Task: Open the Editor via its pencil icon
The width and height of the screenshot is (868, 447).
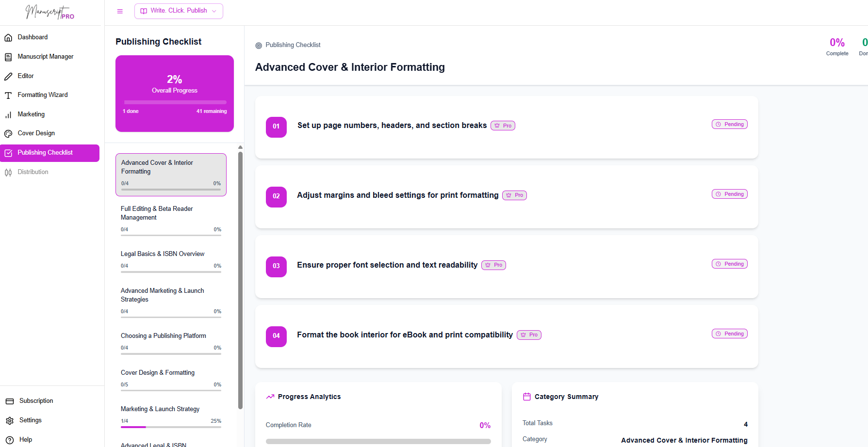Action: (x=8, y=76)
